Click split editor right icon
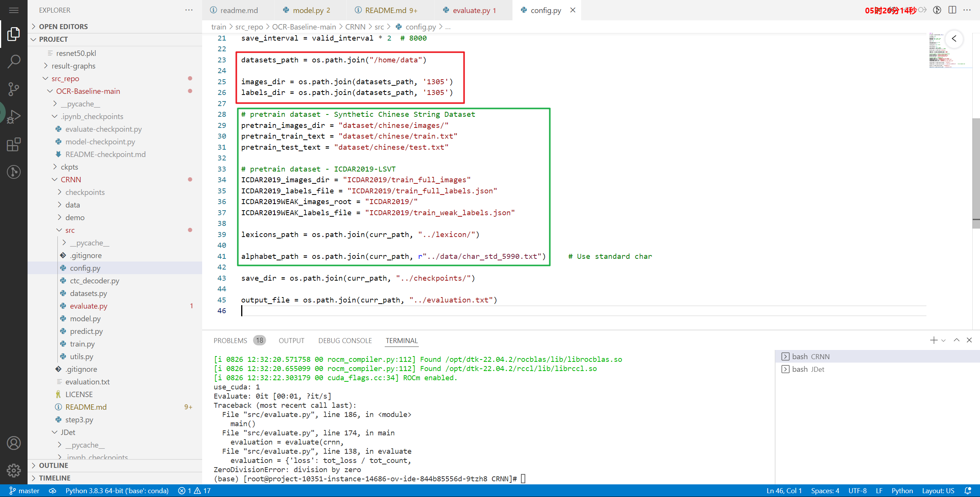980x497 pixels. pos(952,10)
